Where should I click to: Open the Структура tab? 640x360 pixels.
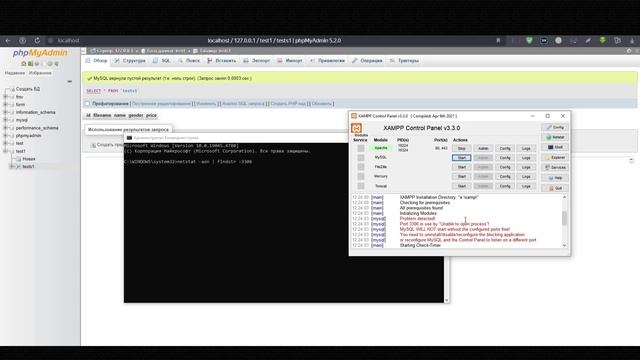(130, 60)
